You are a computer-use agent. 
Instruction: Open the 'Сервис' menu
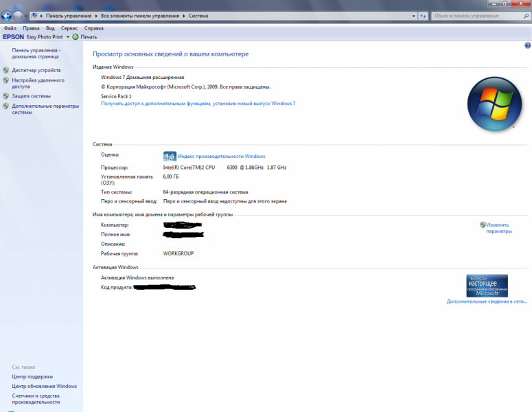pos(69,28)
